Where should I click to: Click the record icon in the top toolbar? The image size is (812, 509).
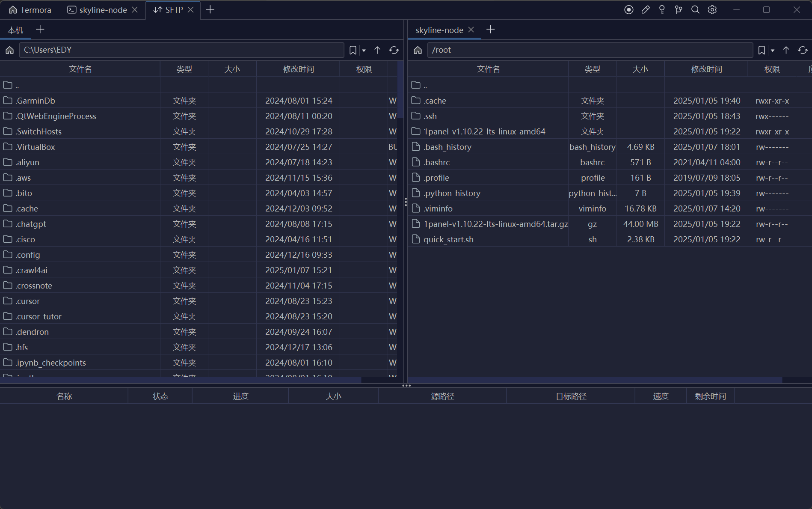pos(628,10)
